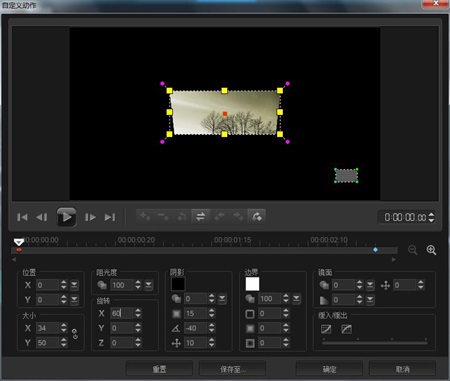Select the cyan end keyframe diamond

[x=375, y=250]
